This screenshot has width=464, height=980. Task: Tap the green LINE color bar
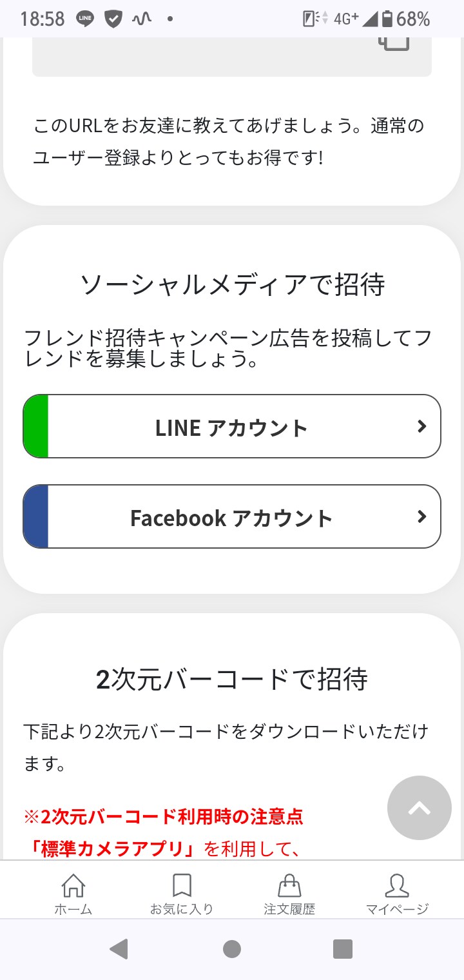(36, 427)
